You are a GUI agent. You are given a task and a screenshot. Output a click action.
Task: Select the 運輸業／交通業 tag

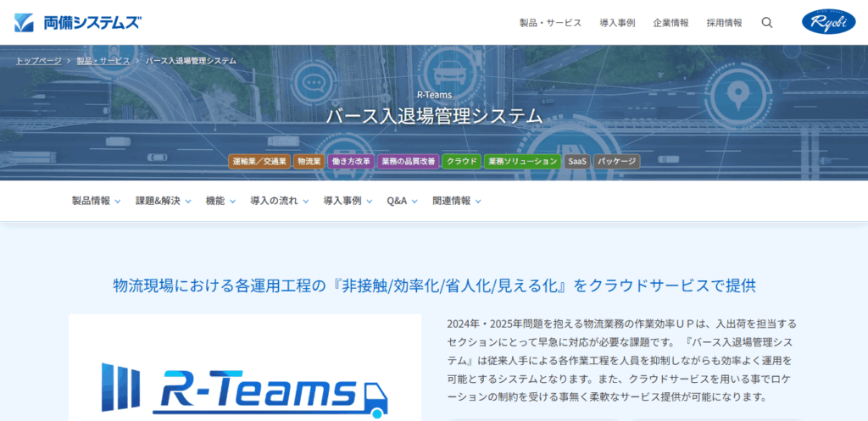259,162
